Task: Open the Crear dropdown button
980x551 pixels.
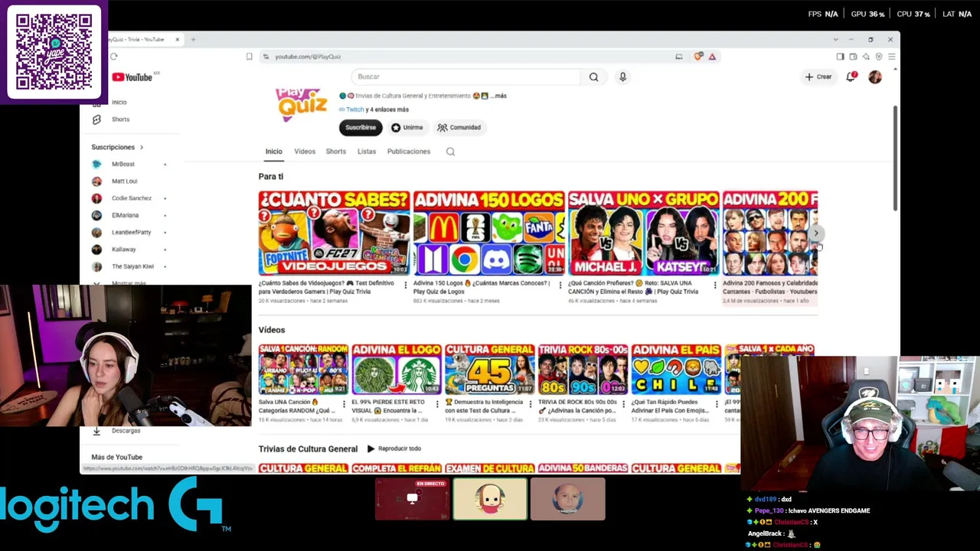Action: (818, 77)
